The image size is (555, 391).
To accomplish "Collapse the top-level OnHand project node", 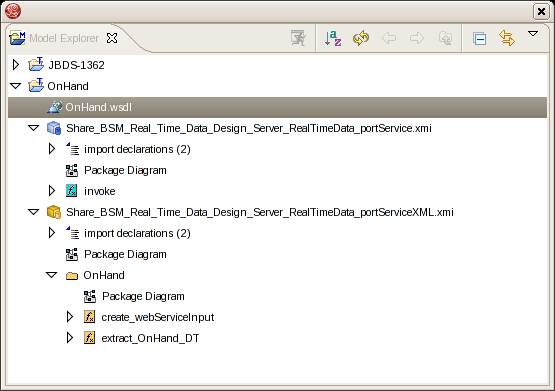I will [x=16, y=86].
